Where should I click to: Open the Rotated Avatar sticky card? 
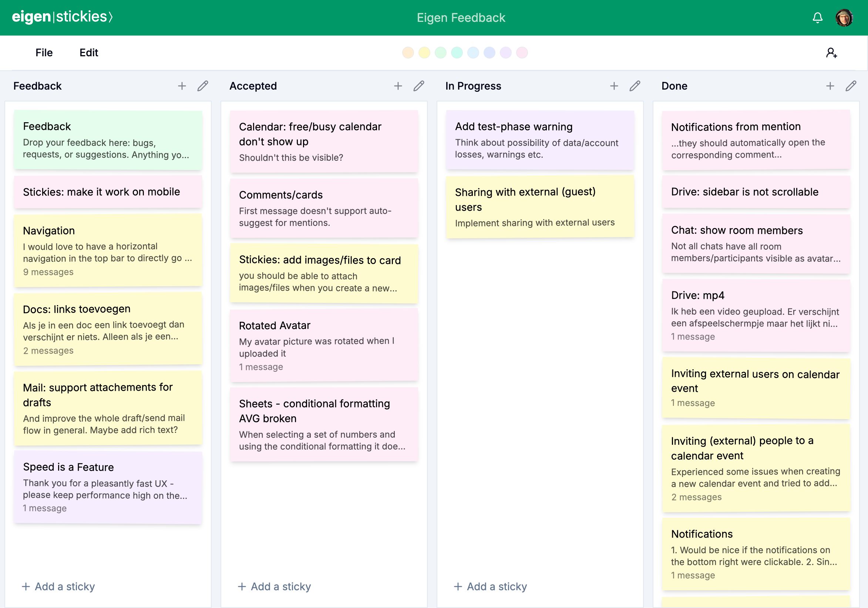click(x=324, y=345)
